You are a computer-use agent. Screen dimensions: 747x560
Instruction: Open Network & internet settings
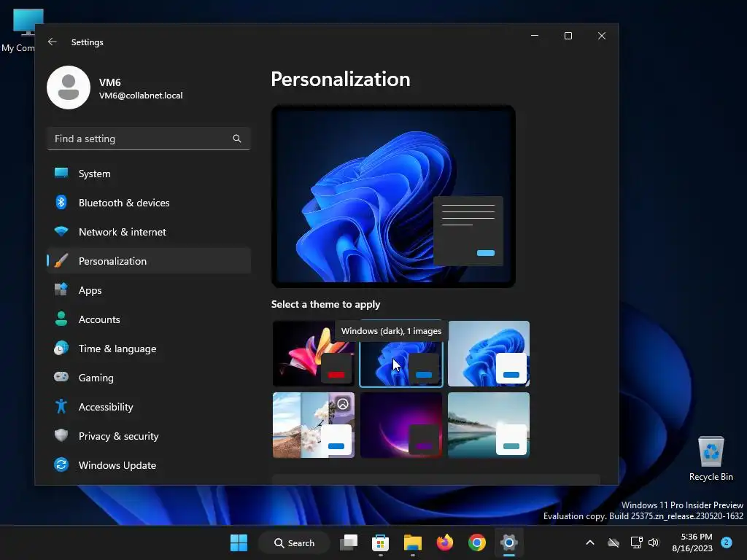click(x=149, y=231)
